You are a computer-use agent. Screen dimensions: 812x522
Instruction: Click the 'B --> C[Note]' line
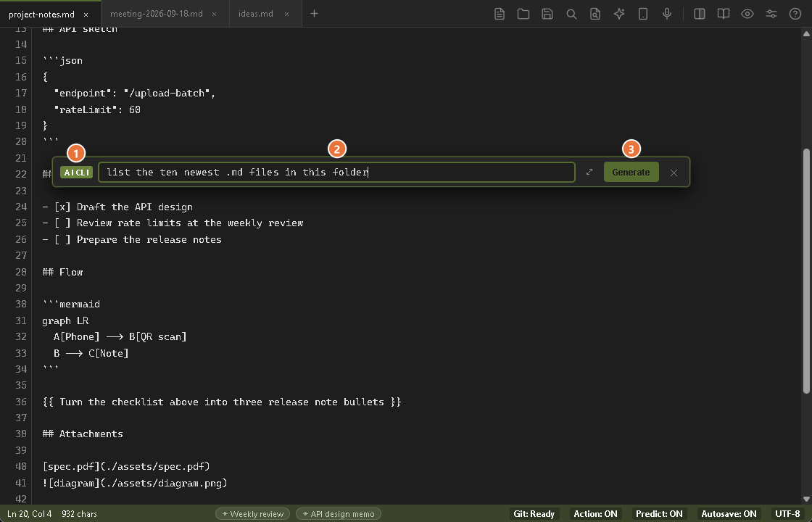click(x=91, y=354)
